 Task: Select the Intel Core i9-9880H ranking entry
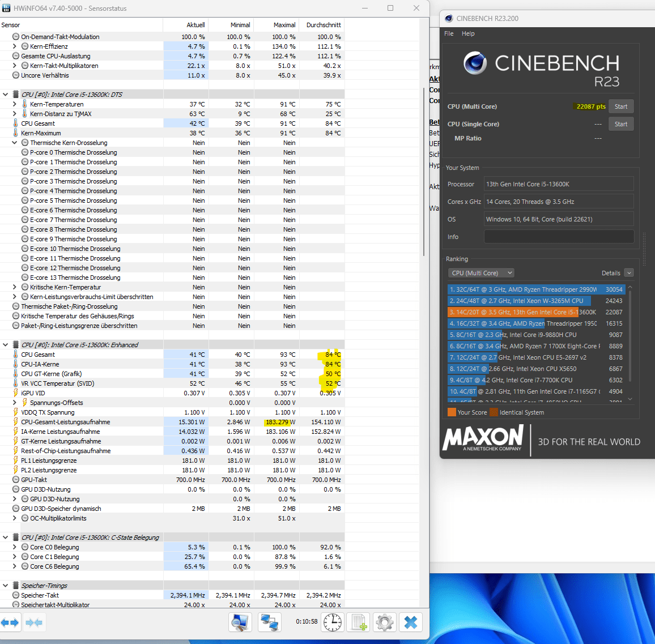[x=536, y=335]
